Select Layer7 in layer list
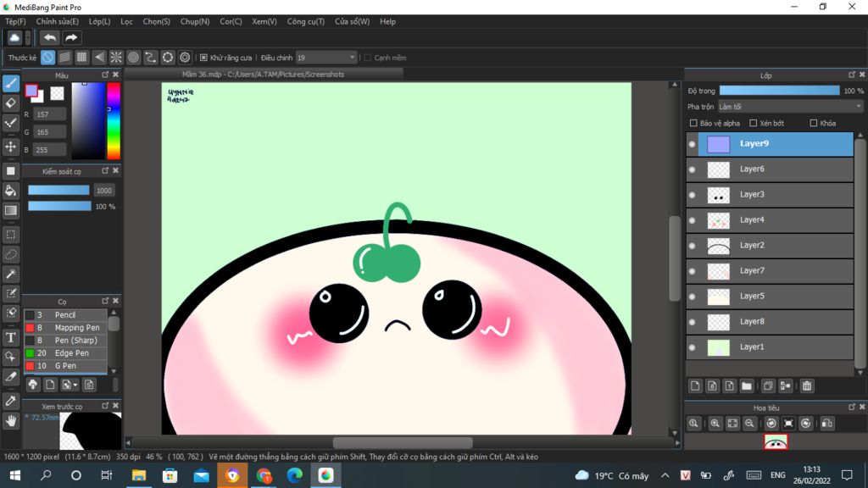 (x=770, y=270)
